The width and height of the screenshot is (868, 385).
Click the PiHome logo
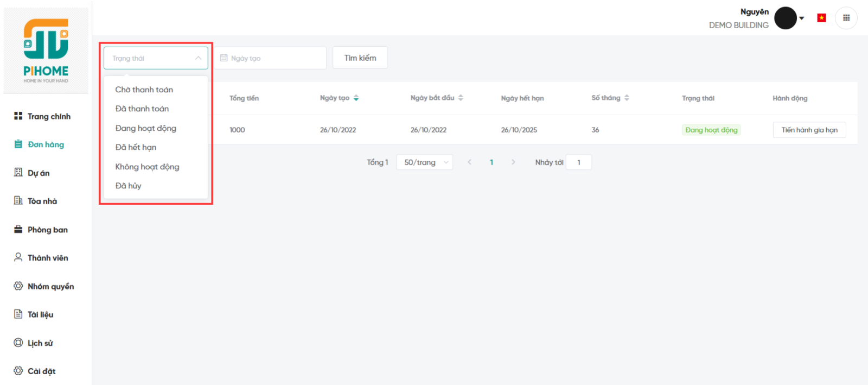pos(46,50)
